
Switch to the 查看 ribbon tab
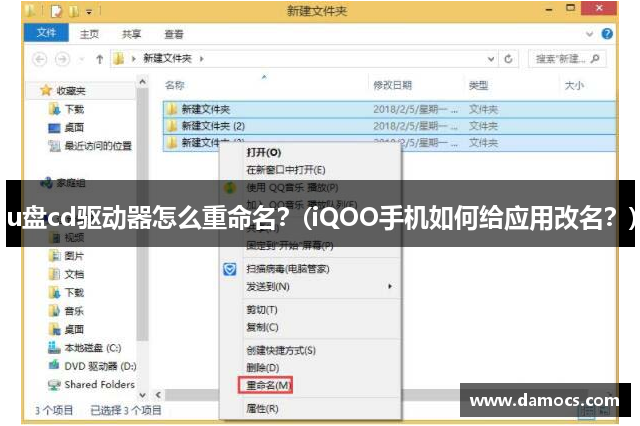(173, 34)
